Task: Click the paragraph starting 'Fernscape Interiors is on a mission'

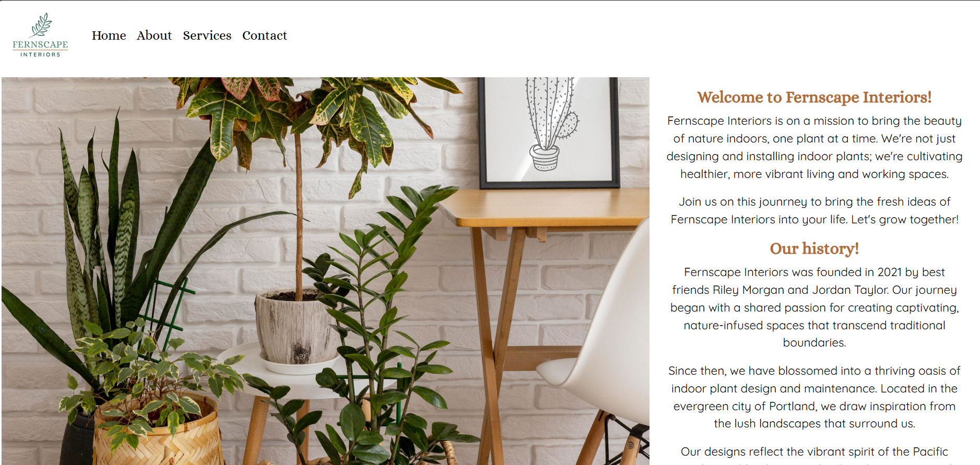Action: click(x=814, y=147)
